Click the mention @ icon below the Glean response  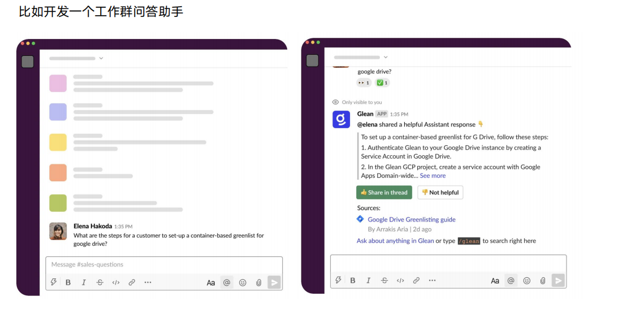coord(511,280)
